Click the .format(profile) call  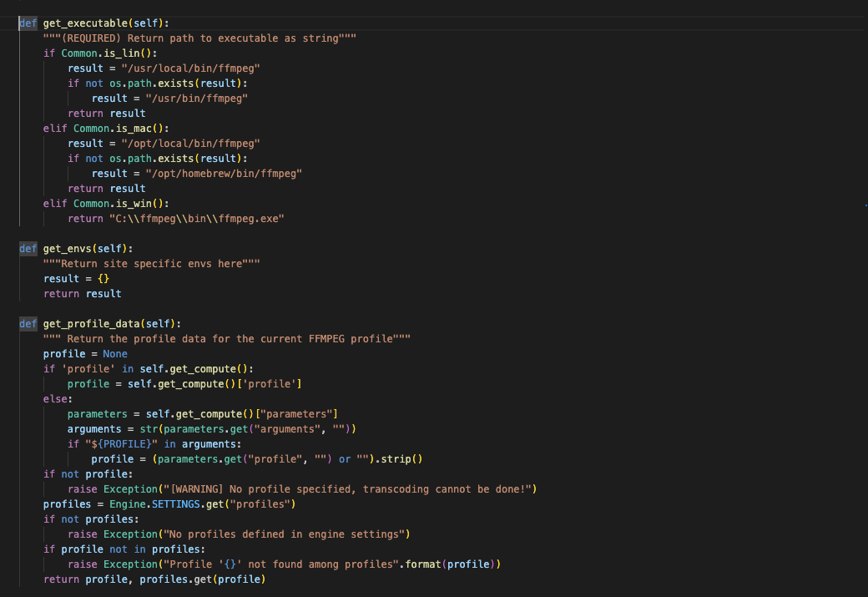[451, 564]
